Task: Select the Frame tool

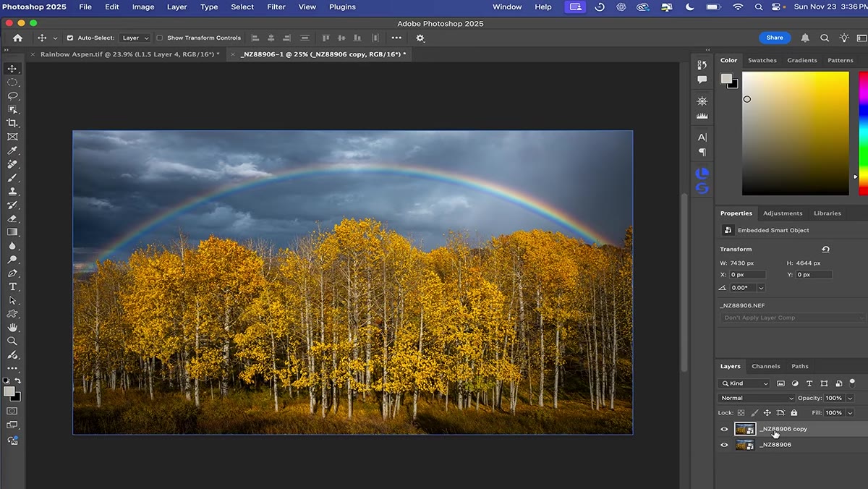Action: (x=12, y=137)
